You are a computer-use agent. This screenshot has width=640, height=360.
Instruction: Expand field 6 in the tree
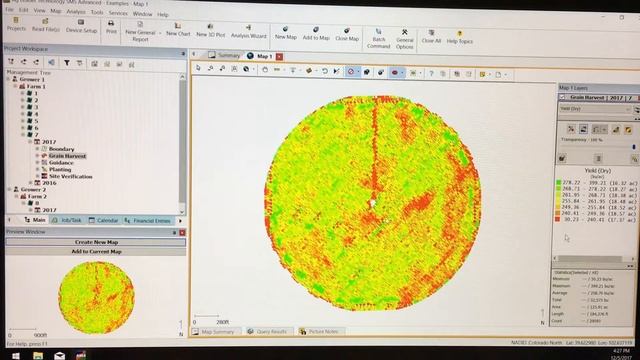[23, 128]
